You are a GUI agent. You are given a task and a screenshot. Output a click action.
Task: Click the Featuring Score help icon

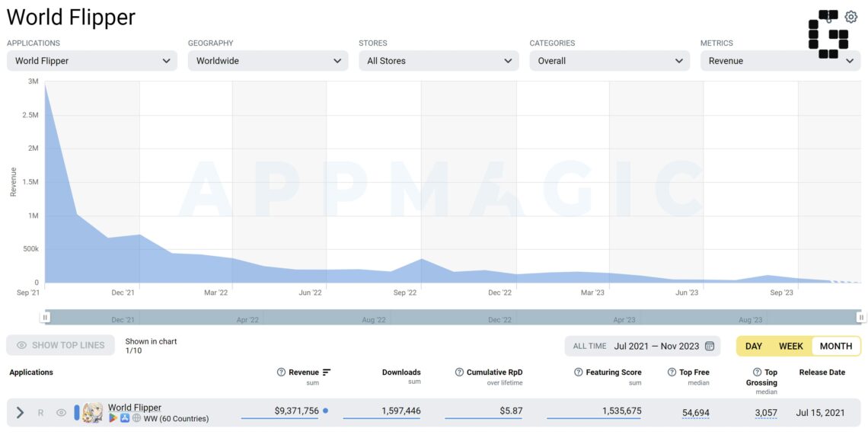579,373
